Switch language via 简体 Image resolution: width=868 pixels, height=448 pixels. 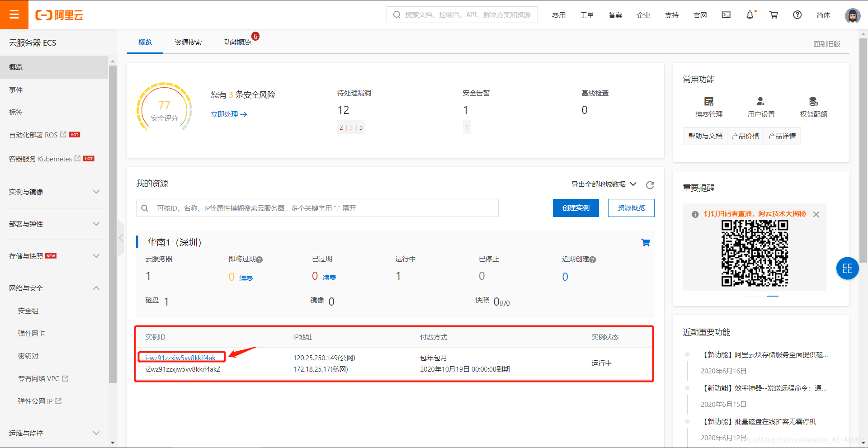[823, 15]
